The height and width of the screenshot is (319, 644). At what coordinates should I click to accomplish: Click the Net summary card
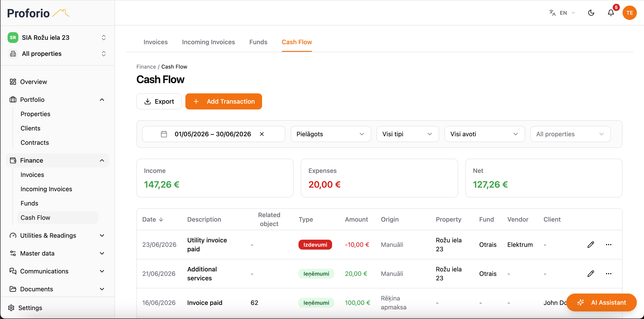(x=544, y=178)
